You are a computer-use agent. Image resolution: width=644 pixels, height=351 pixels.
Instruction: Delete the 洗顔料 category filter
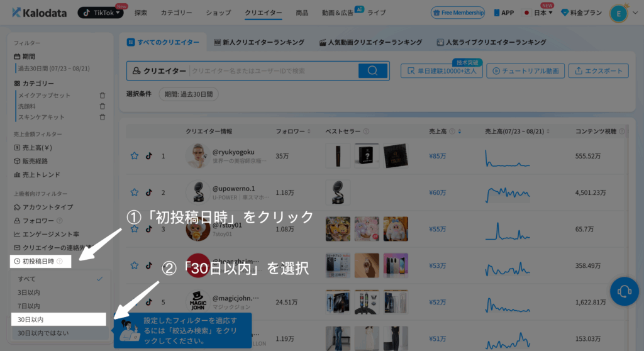[103, 106]
